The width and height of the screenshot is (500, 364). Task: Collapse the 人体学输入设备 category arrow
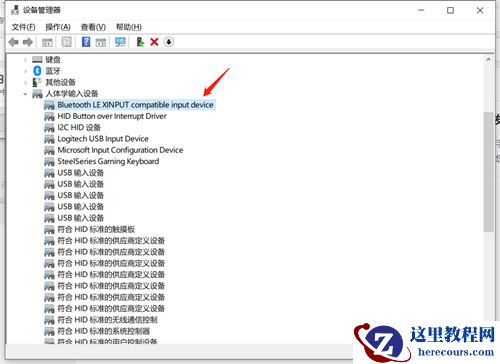pyautogui.click(x=25, y=94)
